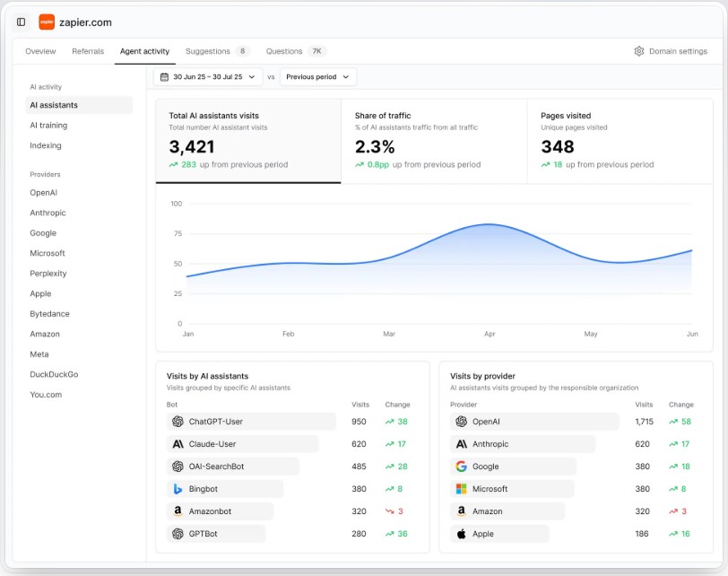Click the OAI-SearchBot logo icon
Image resolution: width=728 pixels, height=576 pixels.
178,467
